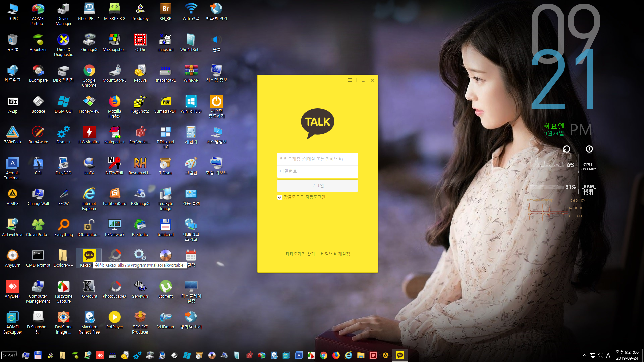The image size is (644, 362).
Task: Open VHDman desktop icon
Action: 165,320
